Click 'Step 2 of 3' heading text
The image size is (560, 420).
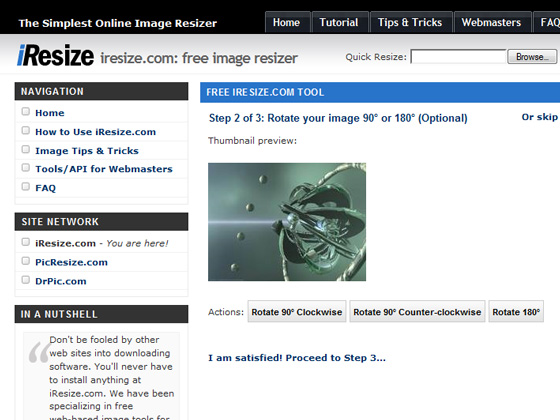pos(338,118)
